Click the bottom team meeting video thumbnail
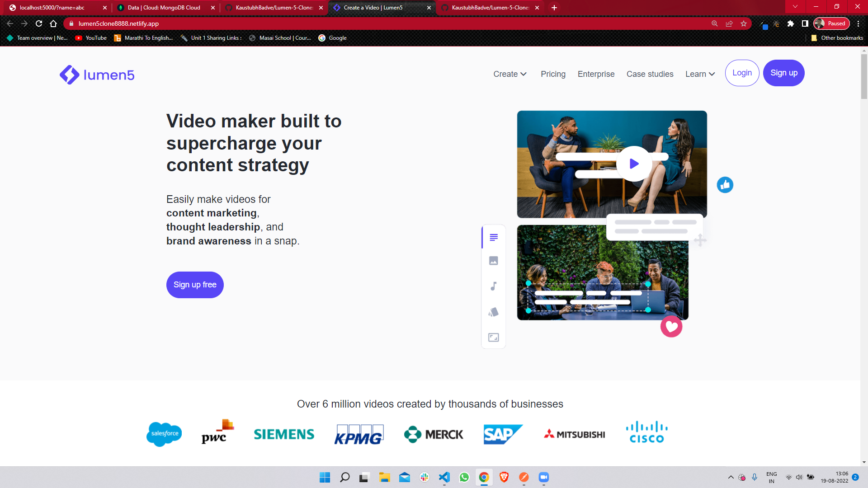Screen dimensions: 868x488 603,272
